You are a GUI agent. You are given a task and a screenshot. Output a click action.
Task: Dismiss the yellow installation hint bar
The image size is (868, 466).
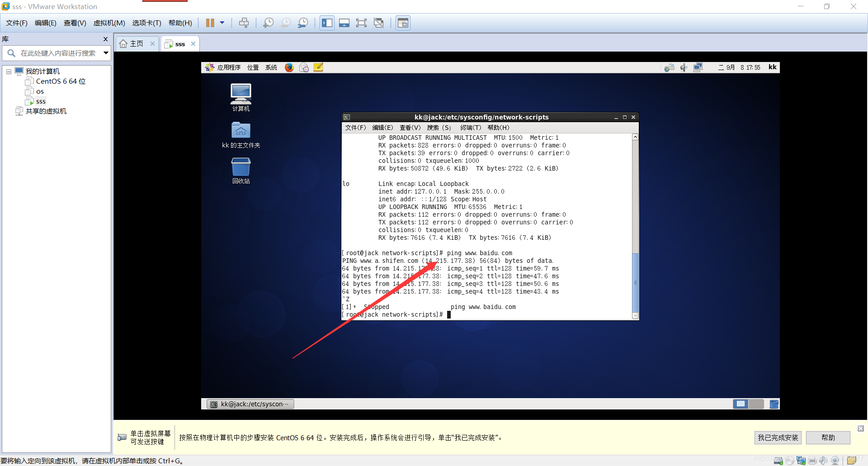(x=861, y=428)
